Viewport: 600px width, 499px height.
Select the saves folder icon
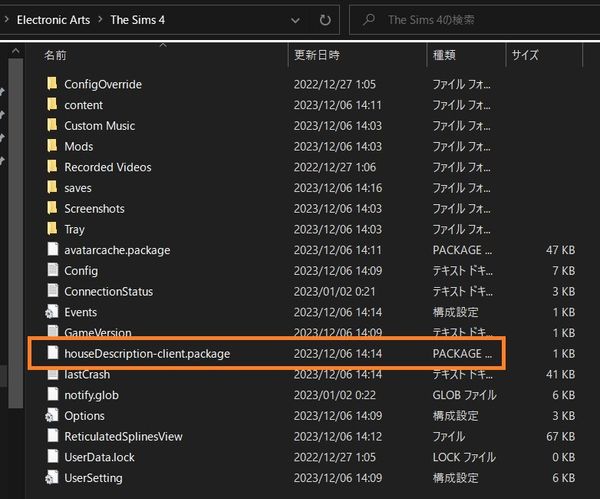(x=52, y=187)
